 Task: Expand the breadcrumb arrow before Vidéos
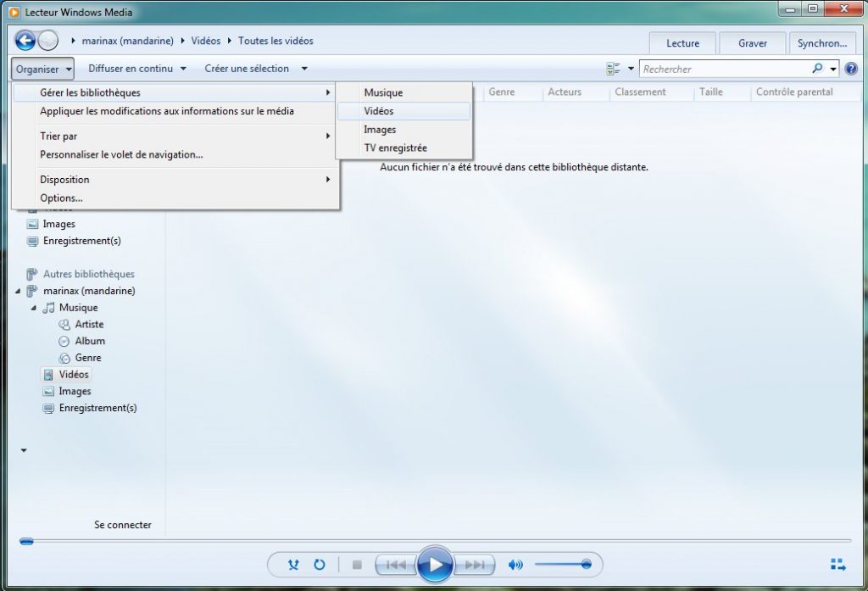tap(183, 41)
